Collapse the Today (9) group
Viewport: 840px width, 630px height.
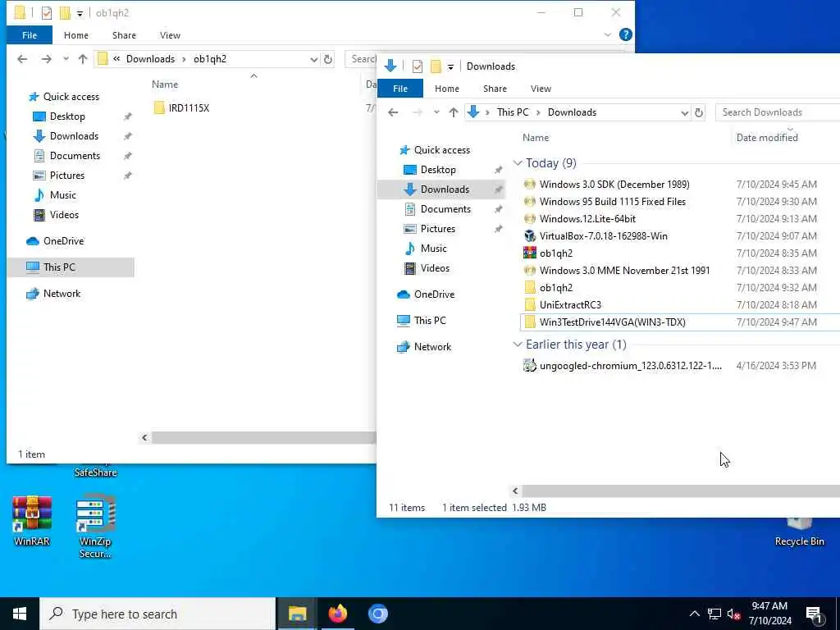tap(518, 163)
